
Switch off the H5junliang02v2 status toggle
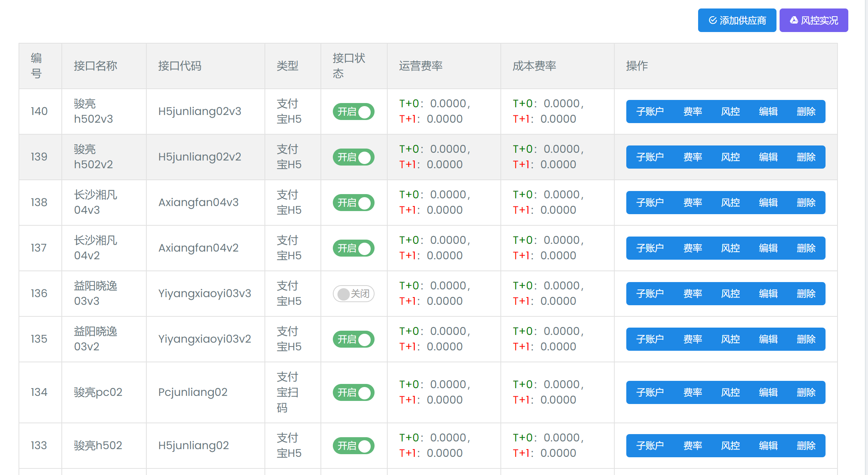[x=353, y=157]
